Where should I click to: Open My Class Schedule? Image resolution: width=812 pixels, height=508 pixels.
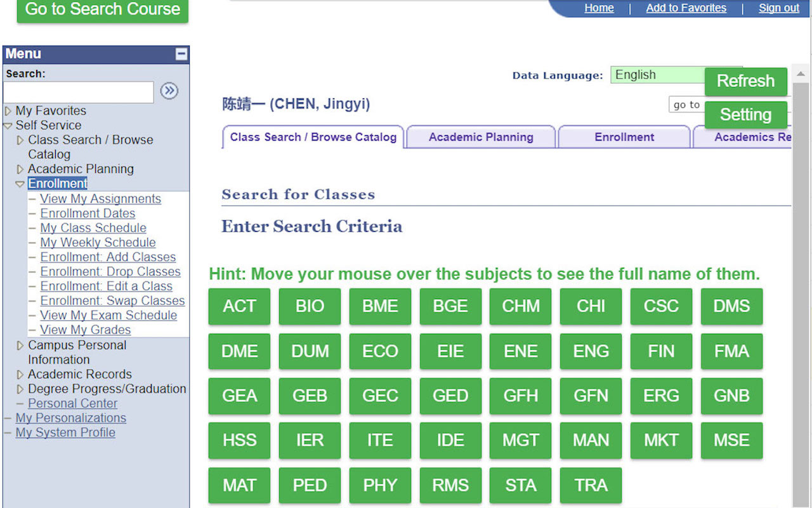(93, 227)
